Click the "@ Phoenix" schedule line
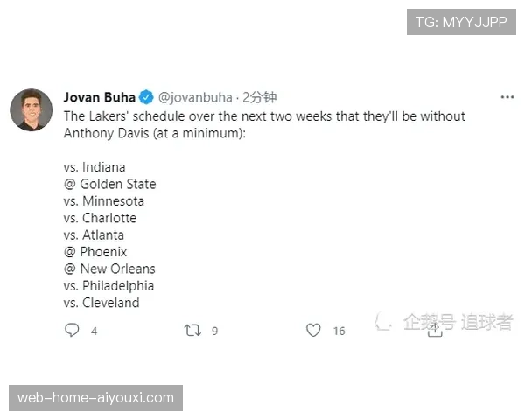The width and height of the screenshot is (525, 420). tap(95, 252)
